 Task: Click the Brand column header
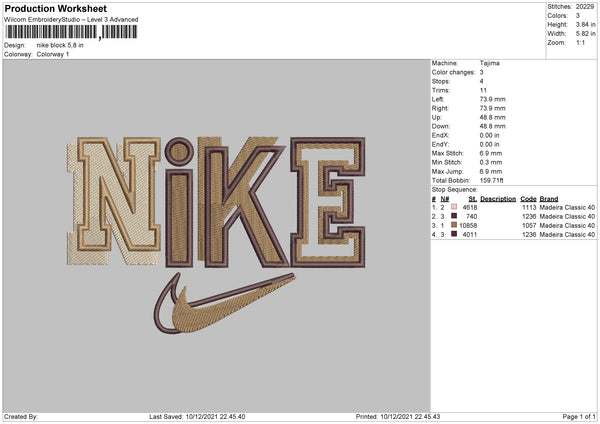549,198
